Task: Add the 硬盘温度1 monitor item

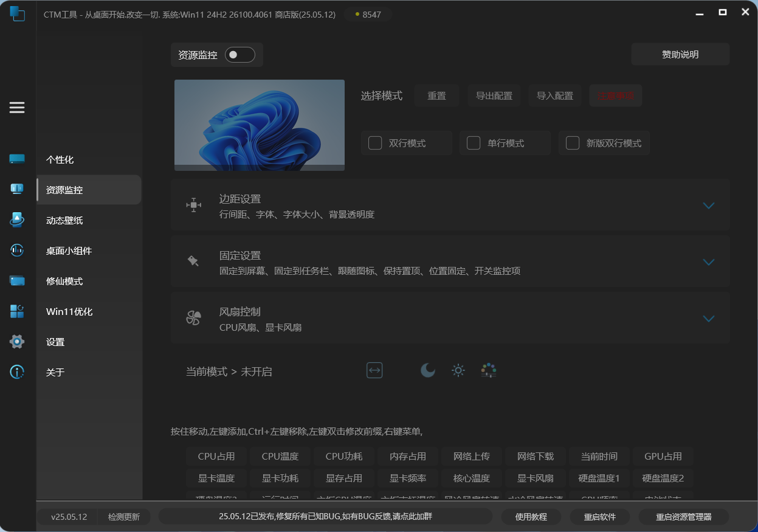Action: (x=599, y=478)
